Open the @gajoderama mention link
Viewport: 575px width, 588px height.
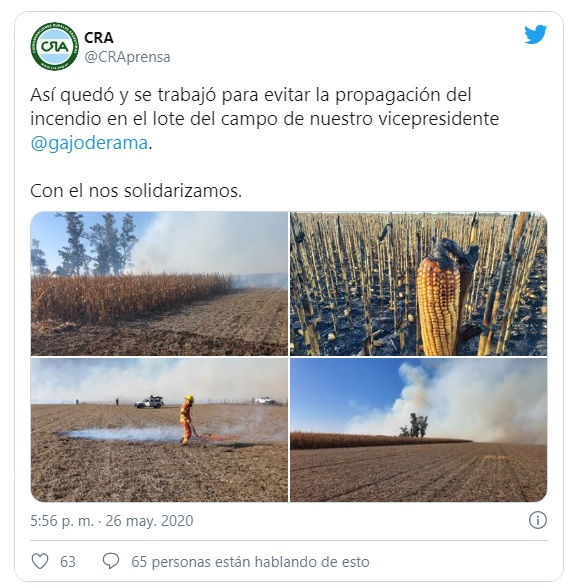tap(89, 143)
